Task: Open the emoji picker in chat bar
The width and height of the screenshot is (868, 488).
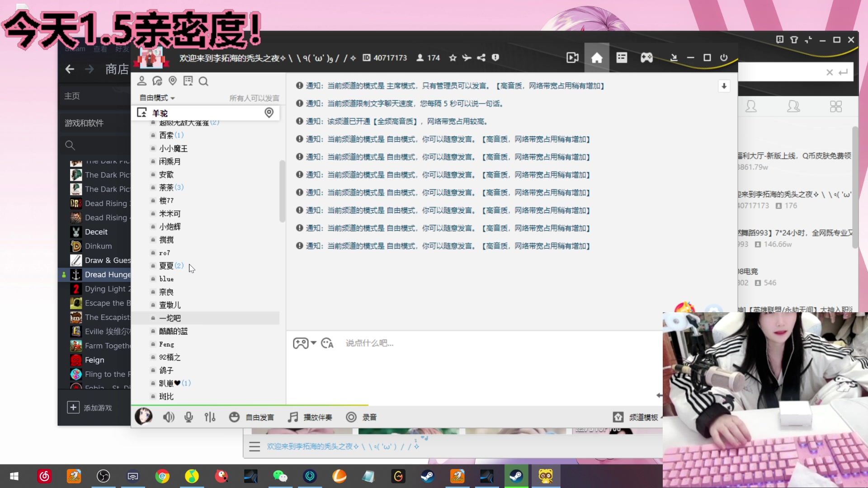Action: [x=326, y=343]
